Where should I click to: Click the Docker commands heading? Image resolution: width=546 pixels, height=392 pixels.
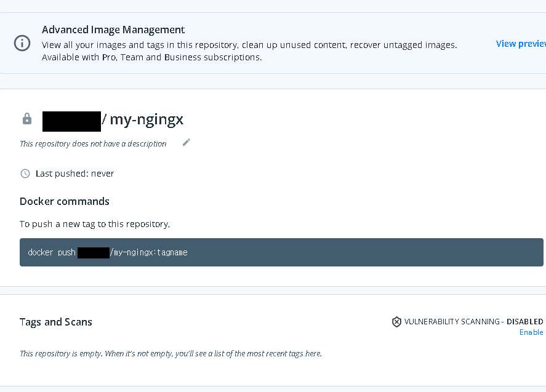pos(65,201)
